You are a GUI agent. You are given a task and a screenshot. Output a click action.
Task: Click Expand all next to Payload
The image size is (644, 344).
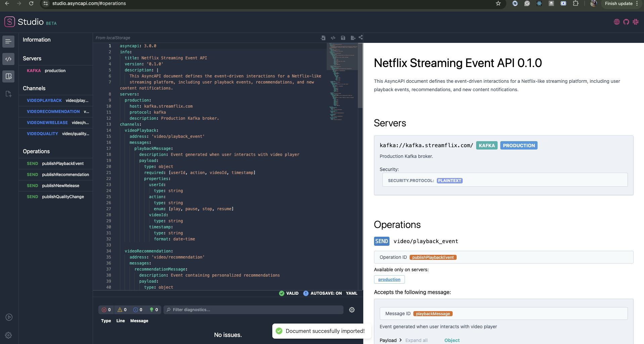pyautogui.click(x=416, y=340)
